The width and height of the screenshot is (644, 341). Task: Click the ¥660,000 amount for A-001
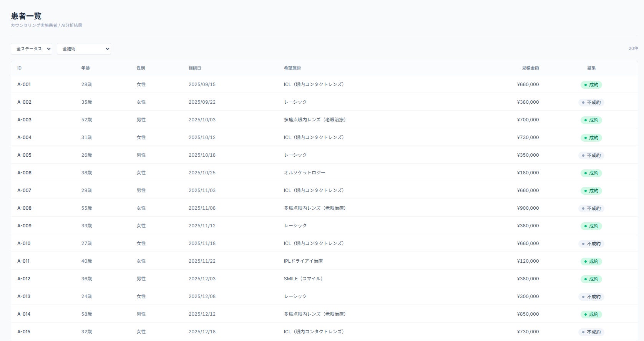[x=528, y=84]
